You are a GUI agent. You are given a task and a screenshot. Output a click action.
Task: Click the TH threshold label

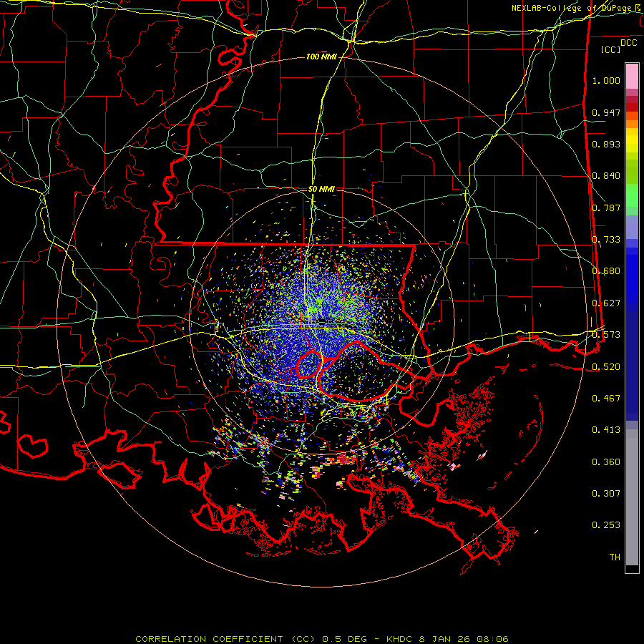point(615,557)
